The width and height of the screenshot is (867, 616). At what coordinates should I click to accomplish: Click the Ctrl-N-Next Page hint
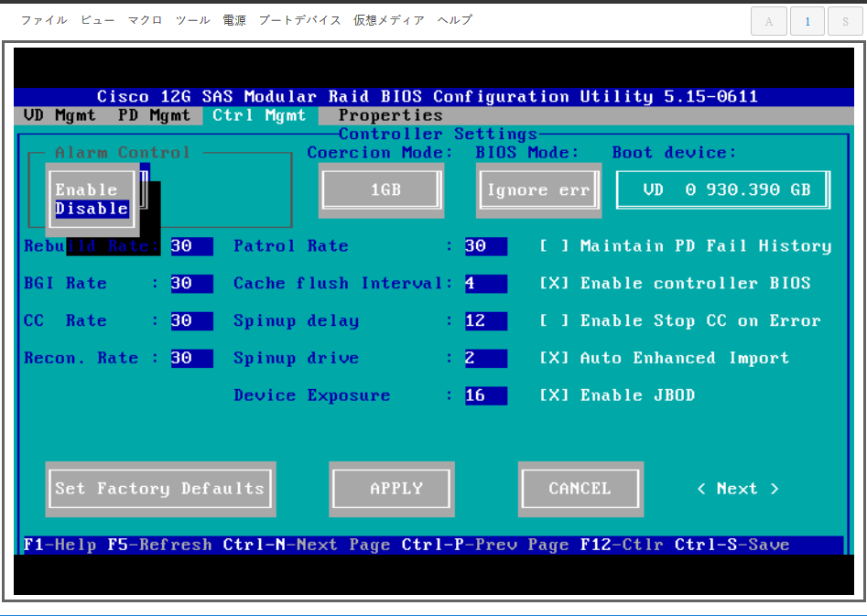pyautogui.click(x=307, y=546)
